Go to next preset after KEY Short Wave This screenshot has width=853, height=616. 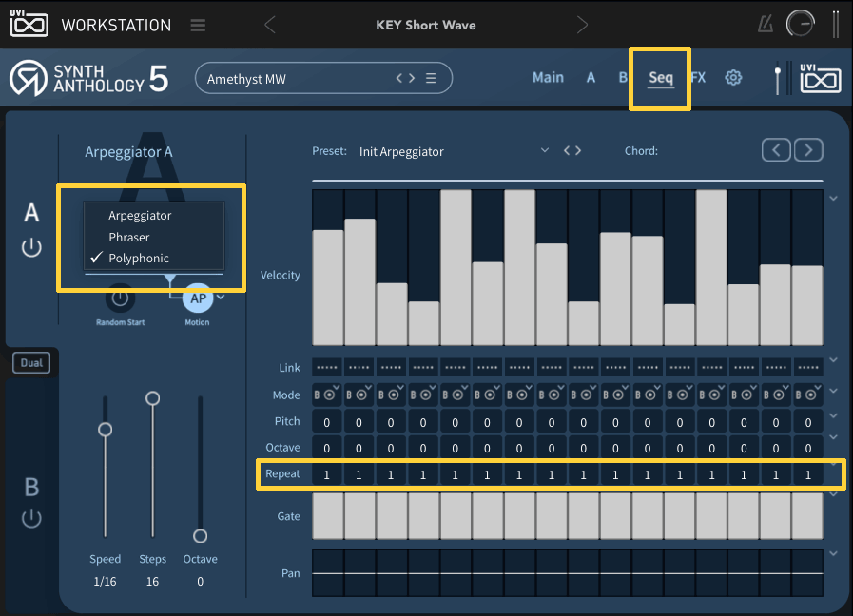[582, 25]
